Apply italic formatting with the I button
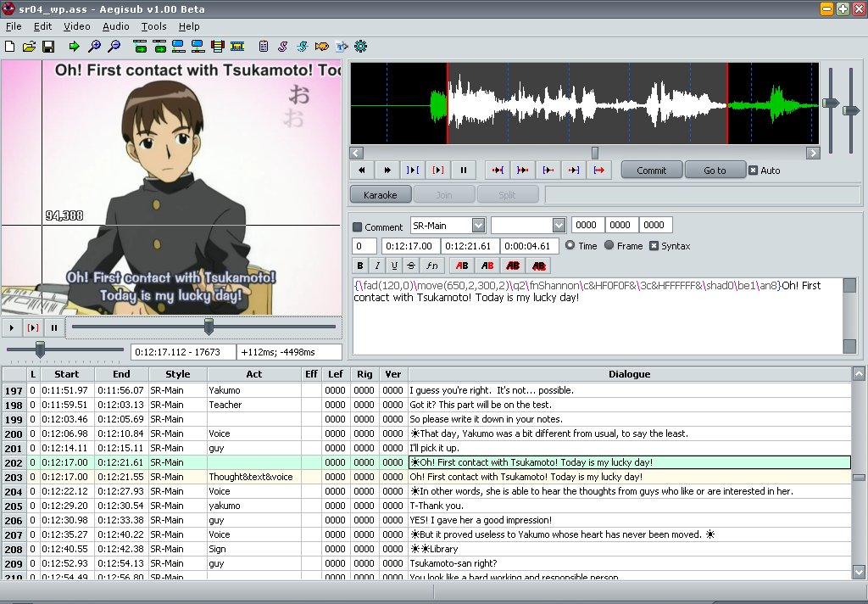This screenshot has width=868, height=604. 377,266
